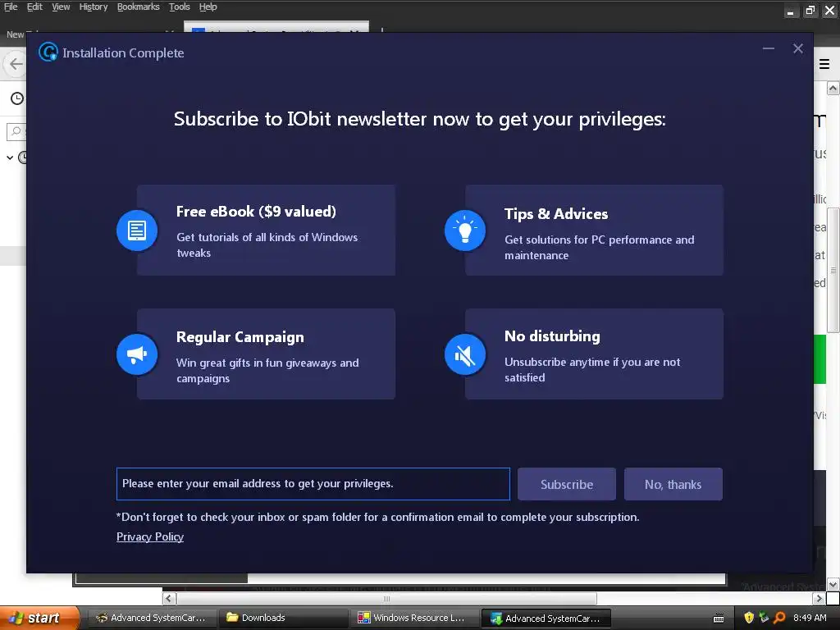Click the browser scrollbar up arrow

(833, 88)
